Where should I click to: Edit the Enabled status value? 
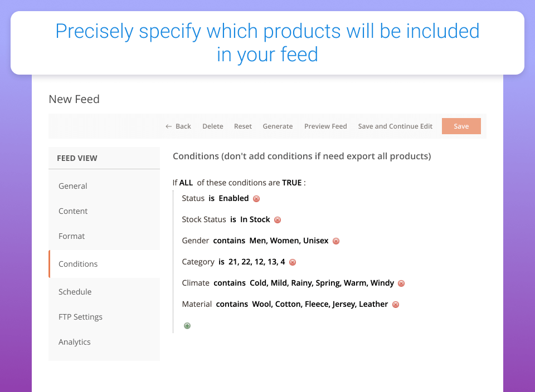point(234,198)
